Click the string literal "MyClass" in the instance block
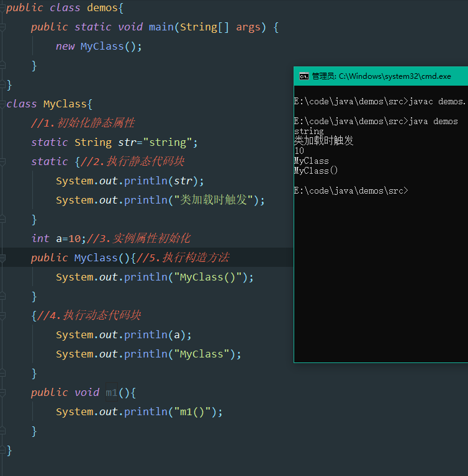This screenshot has width=468, height=476. [201, 354]
